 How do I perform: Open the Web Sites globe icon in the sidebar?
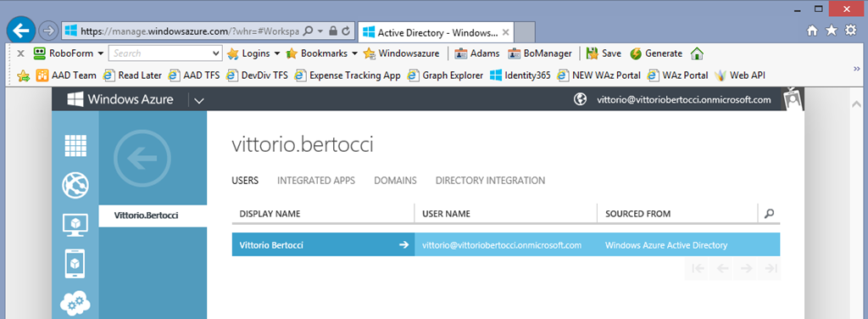pos(75,186)
